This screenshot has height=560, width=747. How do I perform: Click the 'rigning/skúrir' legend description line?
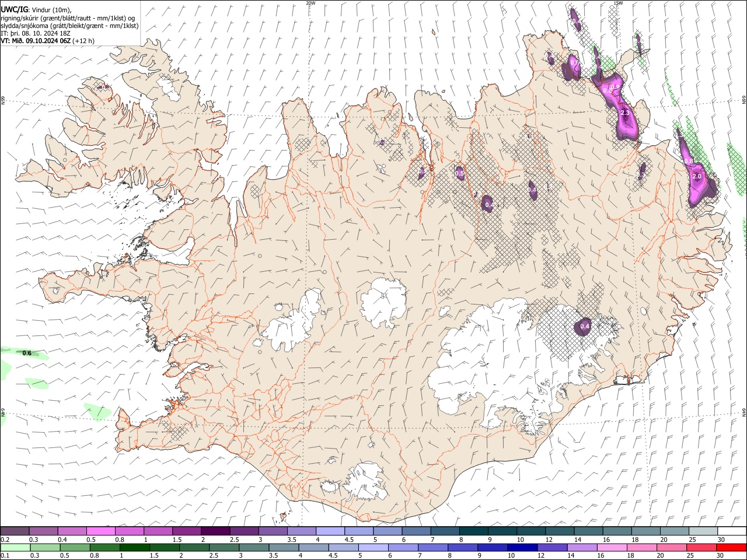68,18
